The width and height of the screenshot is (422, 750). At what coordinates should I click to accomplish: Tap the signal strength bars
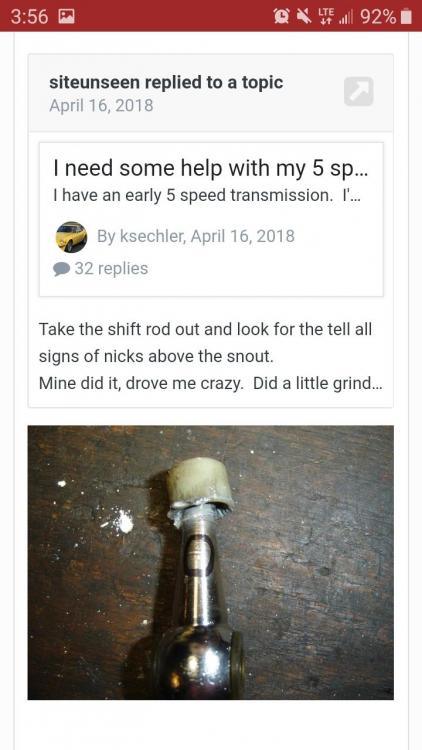346,18
